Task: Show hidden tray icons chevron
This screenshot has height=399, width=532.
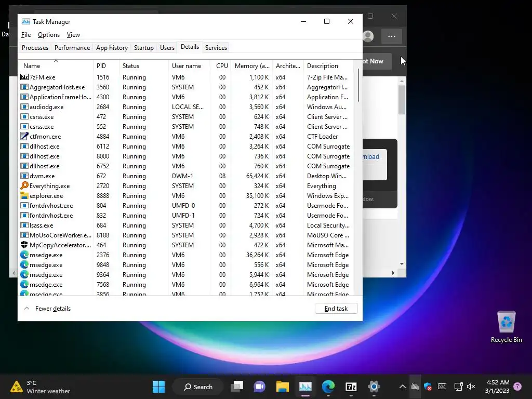Action: 402,387
